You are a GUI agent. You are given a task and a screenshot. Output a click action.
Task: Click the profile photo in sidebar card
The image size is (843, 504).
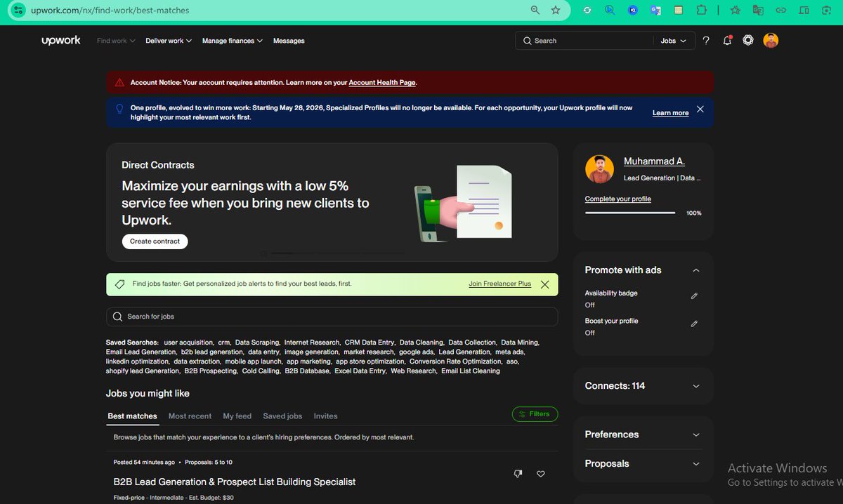click(599, 169)
